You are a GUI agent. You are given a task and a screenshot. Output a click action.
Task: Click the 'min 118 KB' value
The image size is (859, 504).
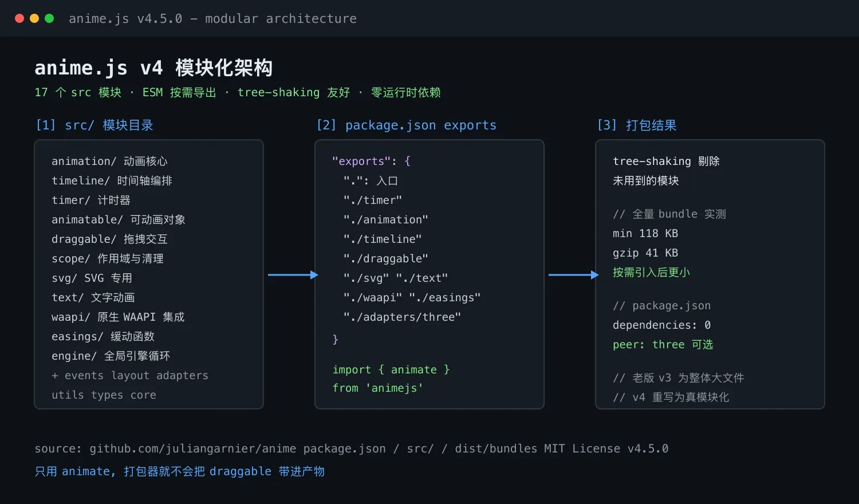(x=645, y=233)
